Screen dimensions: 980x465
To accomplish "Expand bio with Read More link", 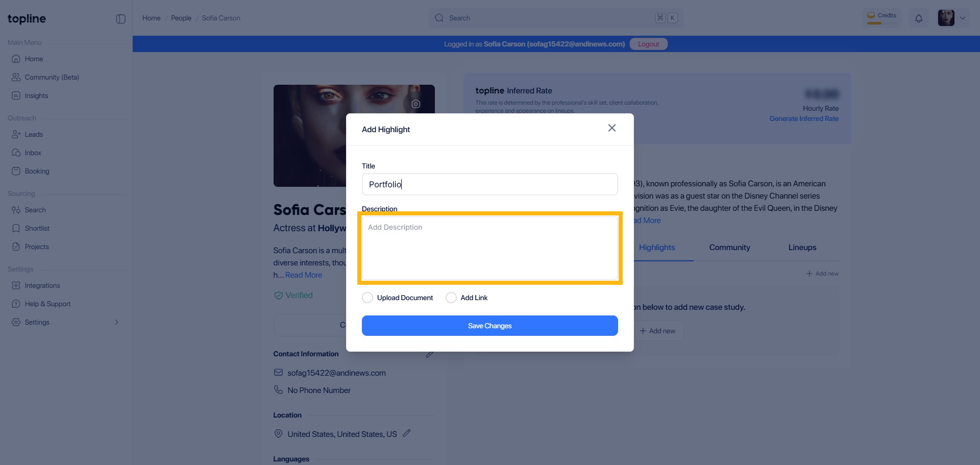I will pyautogui.click(x=304, y=275).
